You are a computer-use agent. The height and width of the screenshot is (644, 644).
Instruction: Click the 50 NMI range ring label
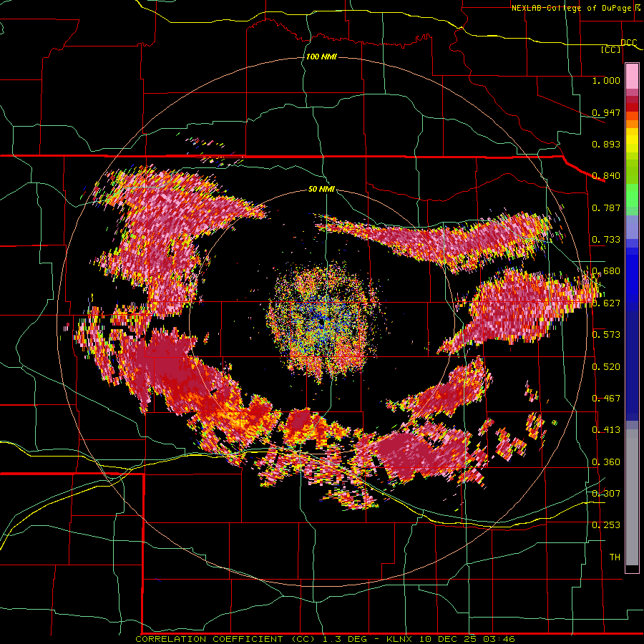[x=321, y=189]
